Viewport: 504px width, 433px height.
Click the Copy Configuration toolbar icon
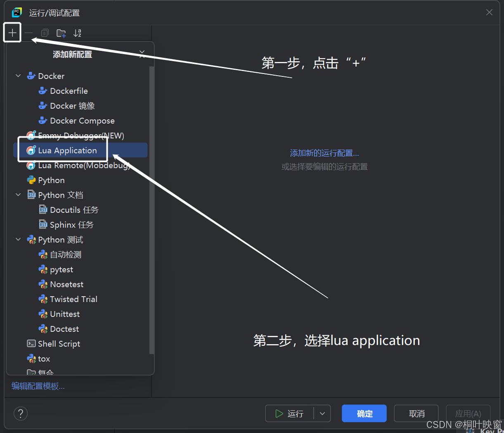pyautogui.click(x=45, y=33)
